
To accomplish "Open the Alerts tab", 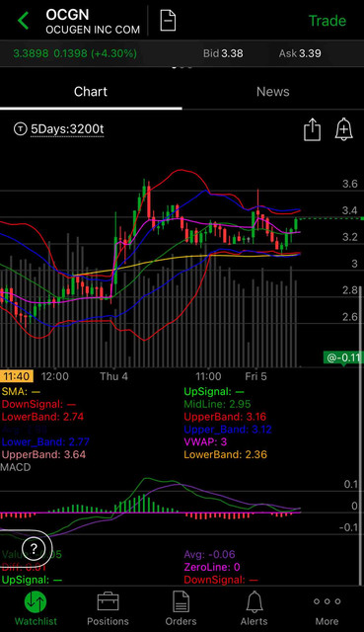I will (255, 608).
